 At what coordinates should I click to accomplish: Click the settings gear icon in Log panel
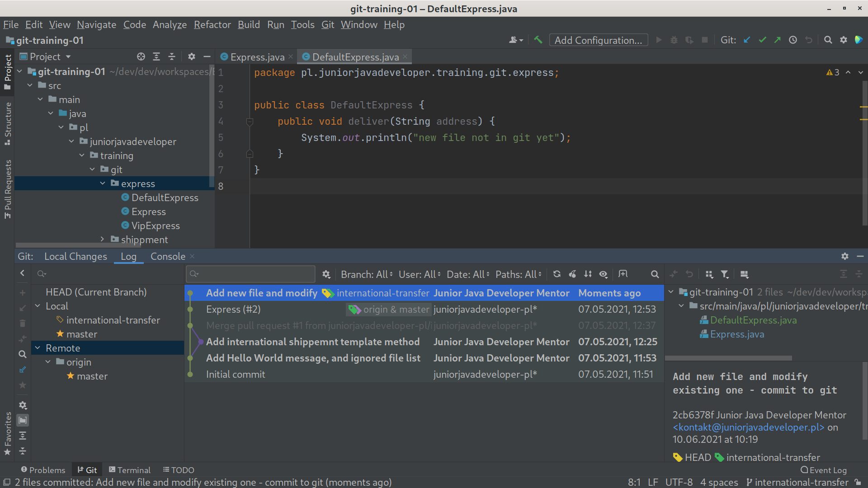click(x=845, y=256)
